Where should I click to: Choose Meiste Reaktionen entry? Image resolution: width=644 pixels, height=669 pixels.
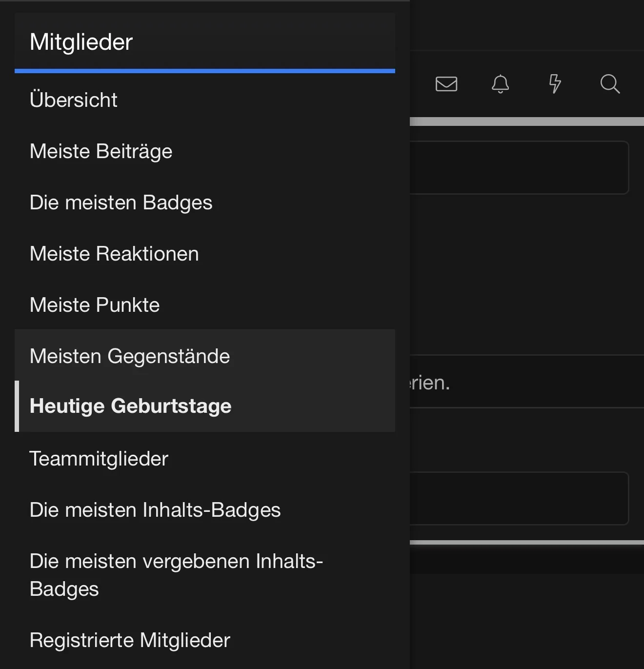[205, 253]
